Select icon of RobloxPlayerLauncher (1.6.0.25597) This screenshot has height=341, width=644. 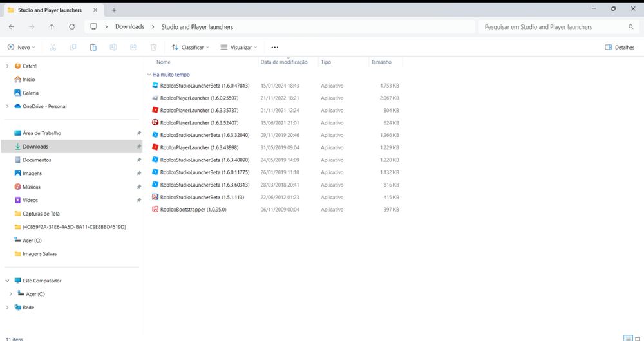click(x=155, y=98)
